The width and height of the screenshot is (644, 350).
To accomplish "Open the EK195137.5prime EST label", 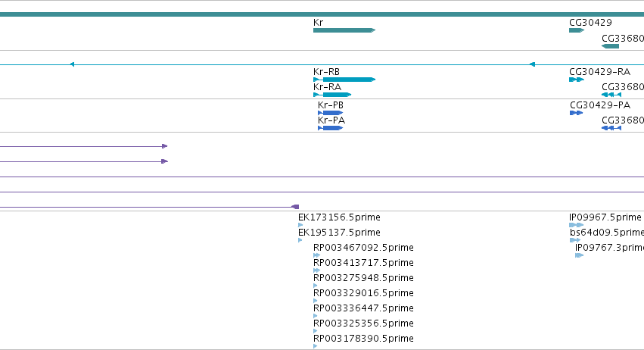I will [339, 233].
